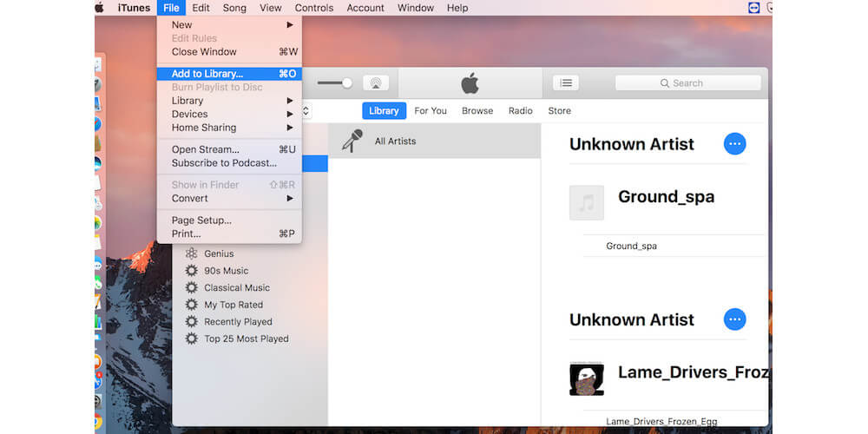Click the Genius atom icon in sidebar

coord(192,253)
